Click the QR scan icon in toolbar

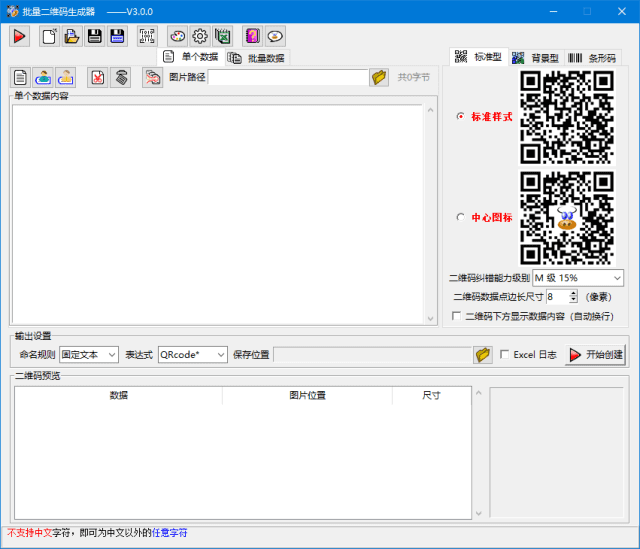147,36
